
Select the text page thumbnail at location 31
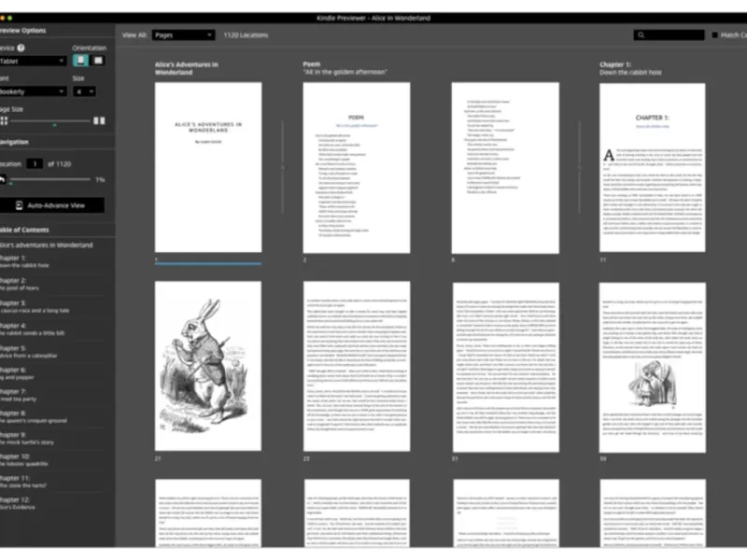click(505, 367)
